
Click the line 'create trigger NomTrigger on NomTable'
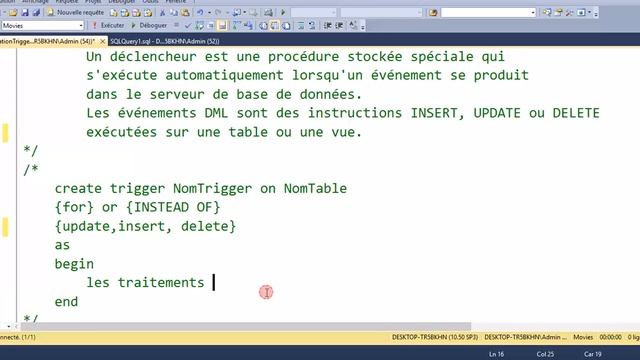[200, 189]
